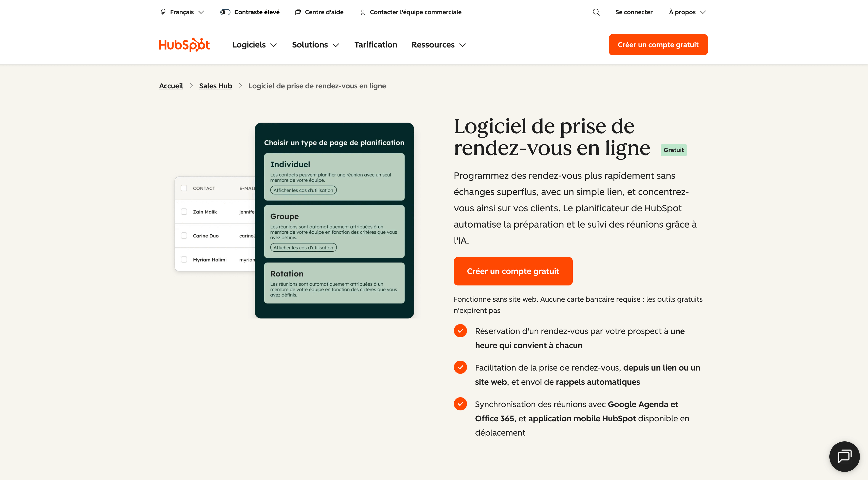The image size is (868, 480).
Task: Click the first orange checkmark bullet
Action: tap(460, 331)
